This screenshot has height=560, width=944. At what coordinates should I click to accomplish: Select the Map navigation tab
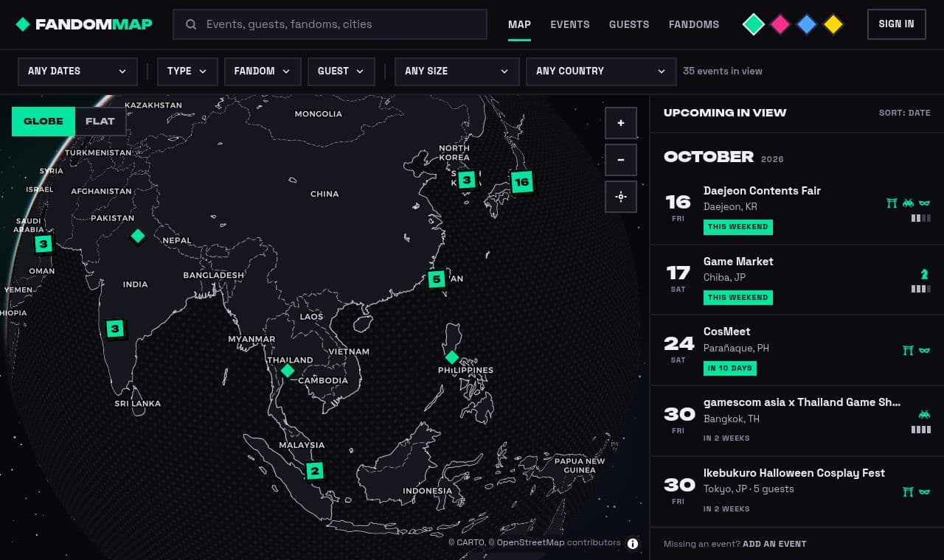point(519,24)
